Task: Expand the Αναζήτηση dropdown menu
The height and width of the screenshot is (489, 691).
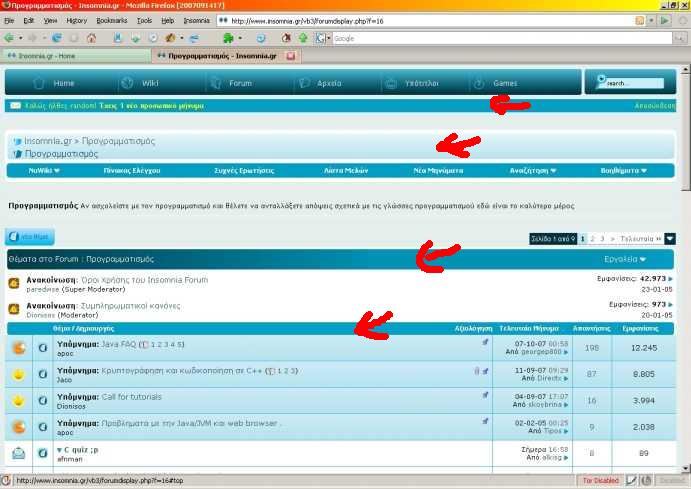Action: [x=553, y=171]
